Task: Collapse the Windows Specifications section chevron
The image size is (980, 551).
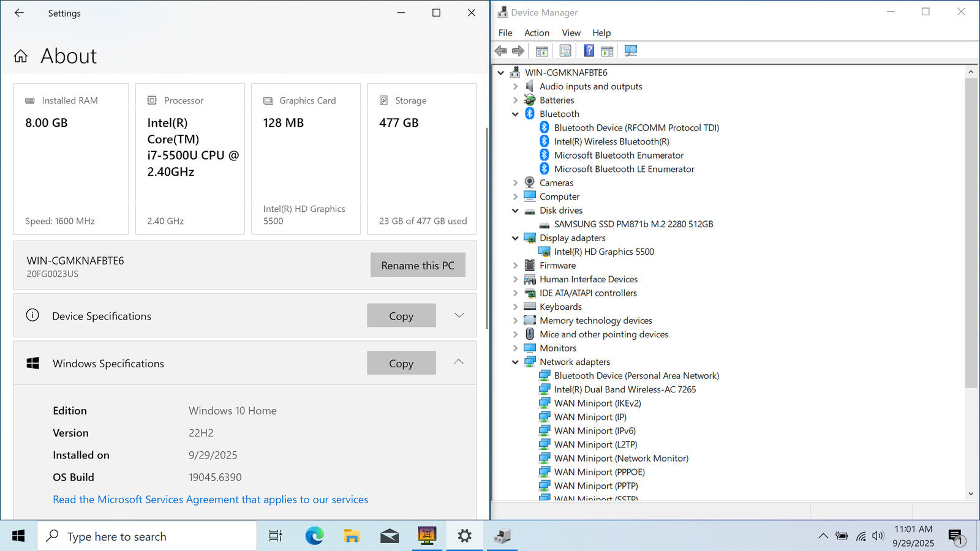Action: coord(459,362)
